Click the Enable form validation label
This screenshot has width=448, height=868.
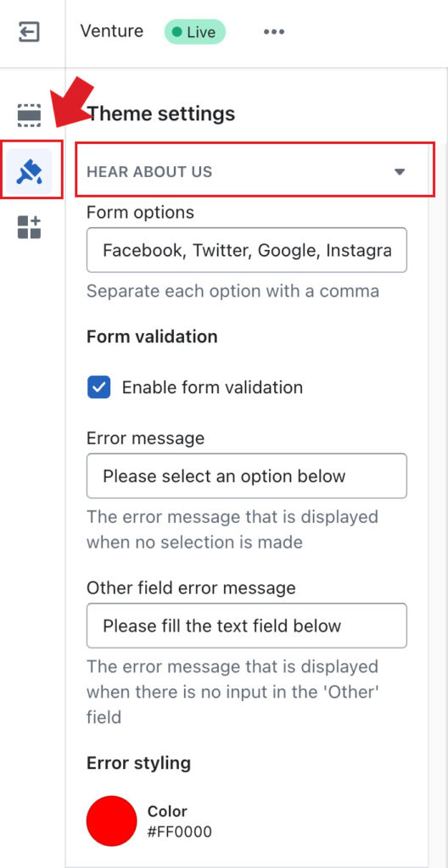coord(212,387)
